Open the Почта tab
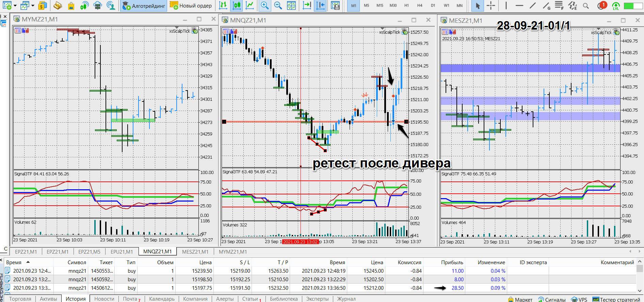 click(131, 299)
